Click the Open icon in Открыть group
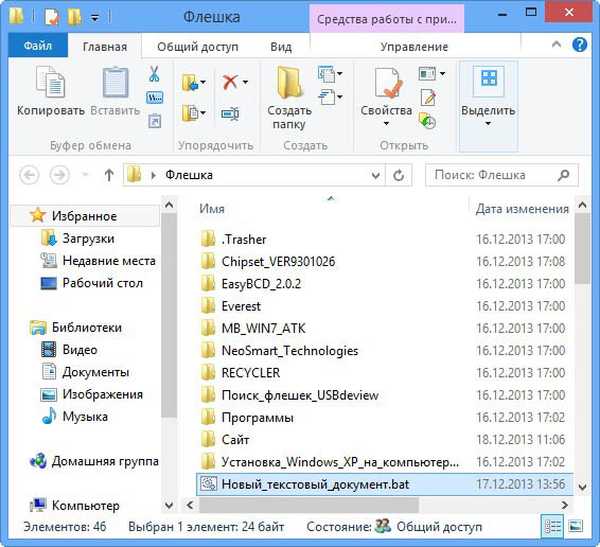 tap(427, 73)
